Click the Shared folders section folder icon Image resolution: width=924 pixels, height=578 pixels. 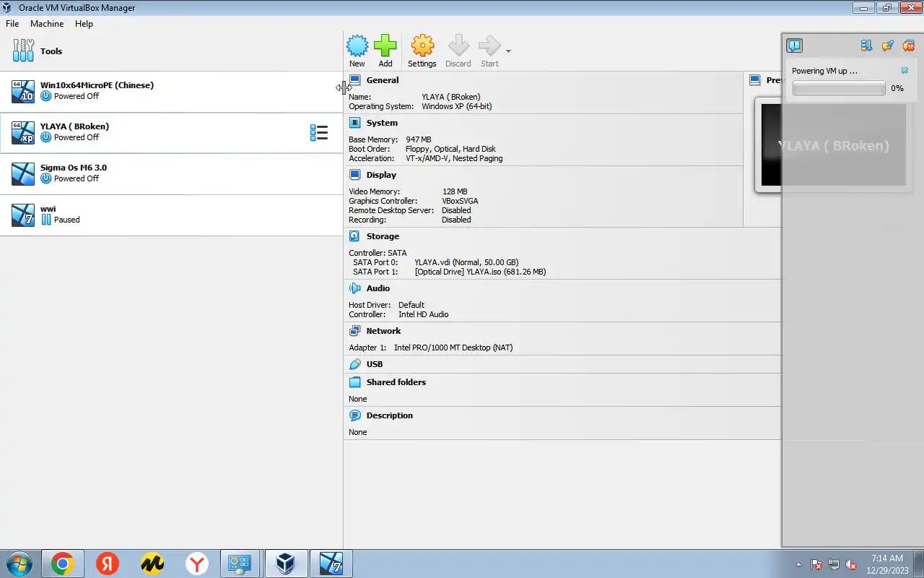click(x=354, y=382)
